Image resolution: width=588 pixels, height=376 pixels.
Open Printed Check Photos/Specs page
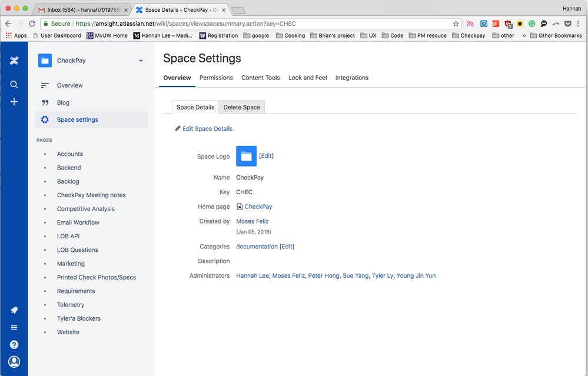(97, 277)
